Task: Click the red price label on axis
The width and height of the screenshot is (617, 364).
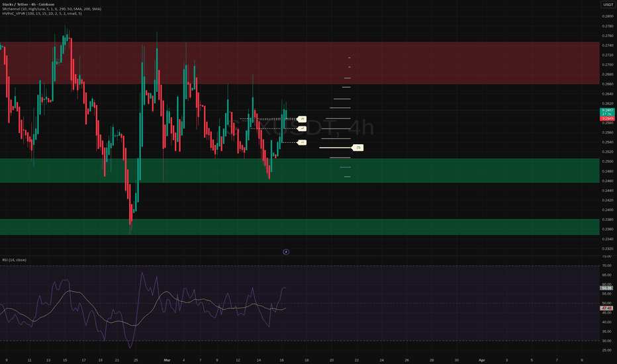Action: (x=607, y=118)
